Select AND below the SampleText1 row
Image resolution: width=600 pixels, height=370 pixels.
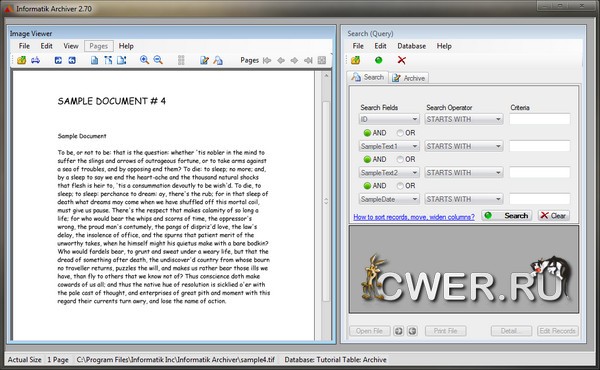[375, 159]
